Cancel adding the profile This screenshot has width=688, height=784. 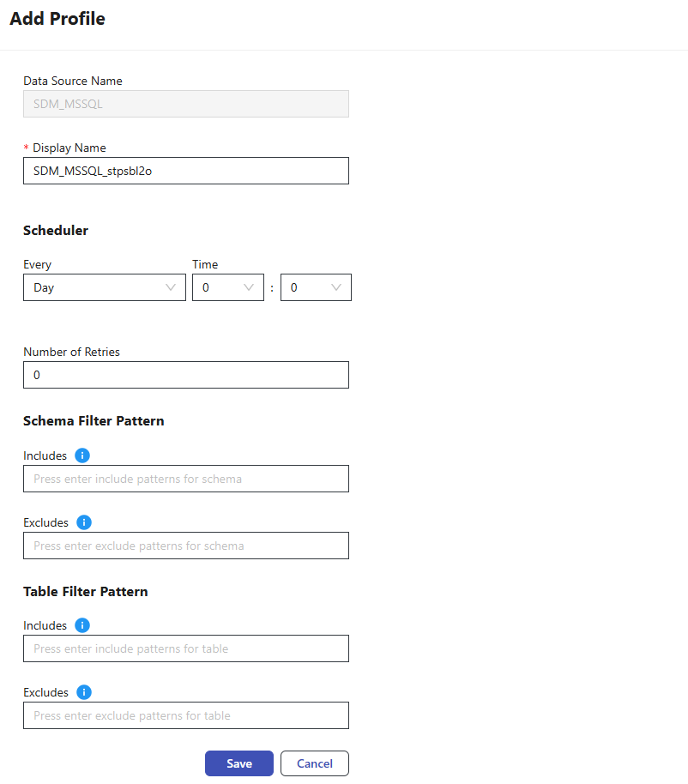[x=314, y=763]
